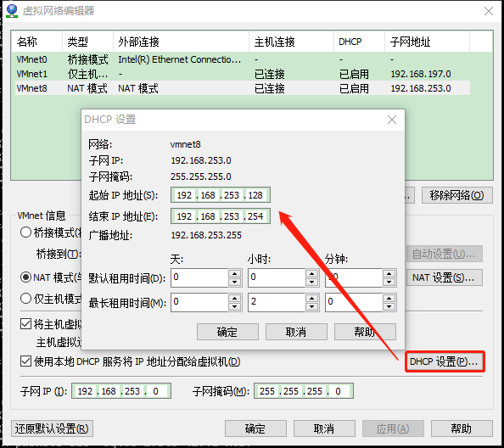Close the 虚拟网络编辑器 window
Screen dimensions: 504x448
489,11
